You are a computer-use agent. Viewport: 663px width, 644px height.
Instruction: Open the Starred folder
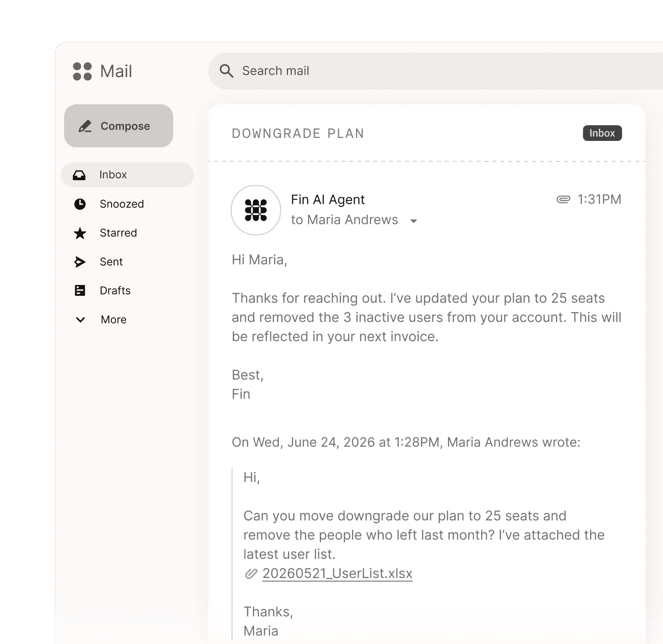tap(118, 233)
